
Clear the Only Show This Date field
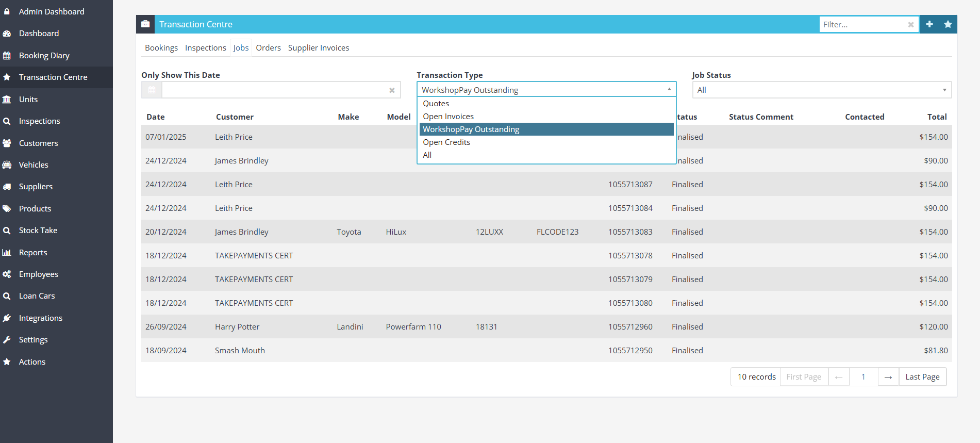point(392,90)
